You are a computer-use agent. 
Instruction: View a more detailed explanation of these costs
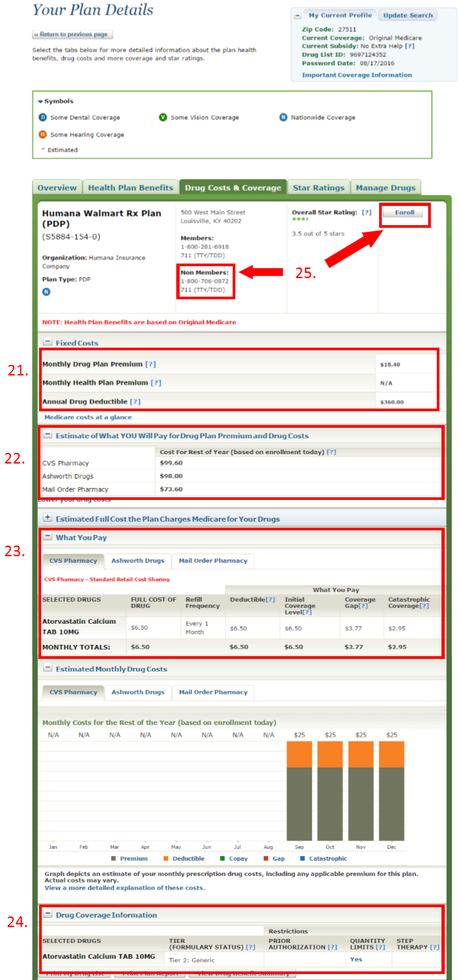[x=125, y=887]
